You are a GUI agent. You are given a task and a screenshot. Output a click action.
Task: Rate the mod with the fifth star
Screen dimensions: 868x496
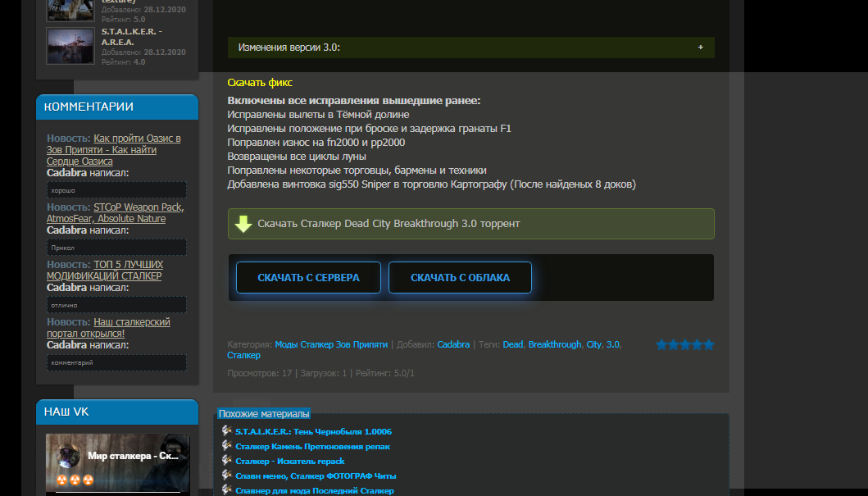[x=708, y=345]
